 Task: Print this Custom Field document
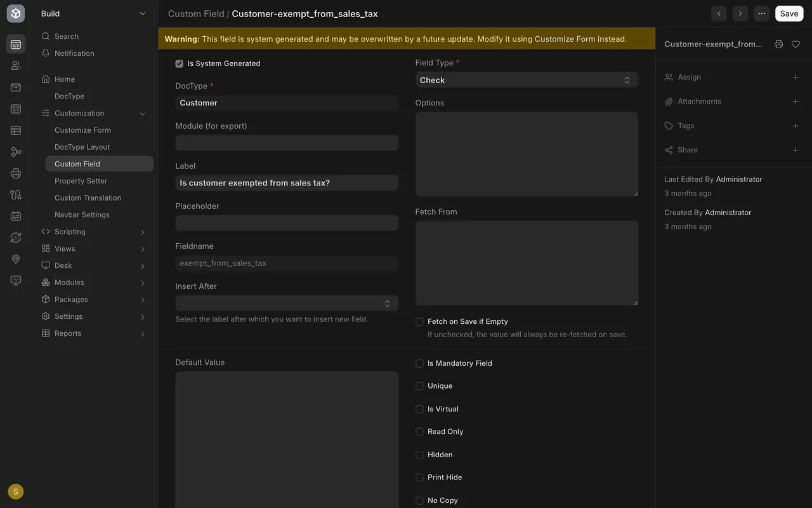pyautogui.click(x=778, y=44)
